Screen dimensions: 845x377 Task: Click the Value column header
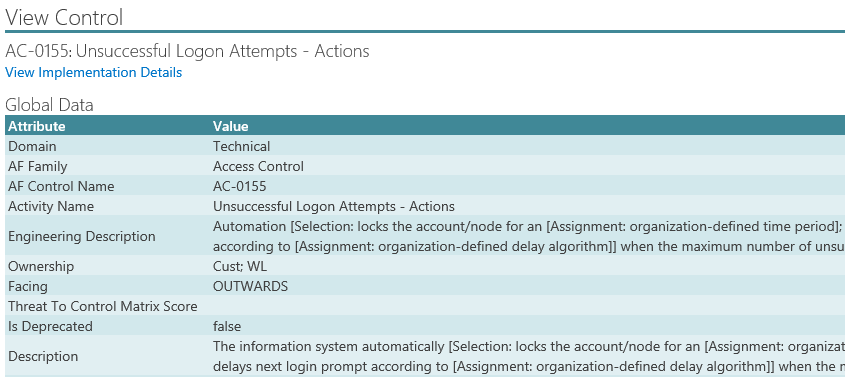pyautogui.click(x=231, y=126)
